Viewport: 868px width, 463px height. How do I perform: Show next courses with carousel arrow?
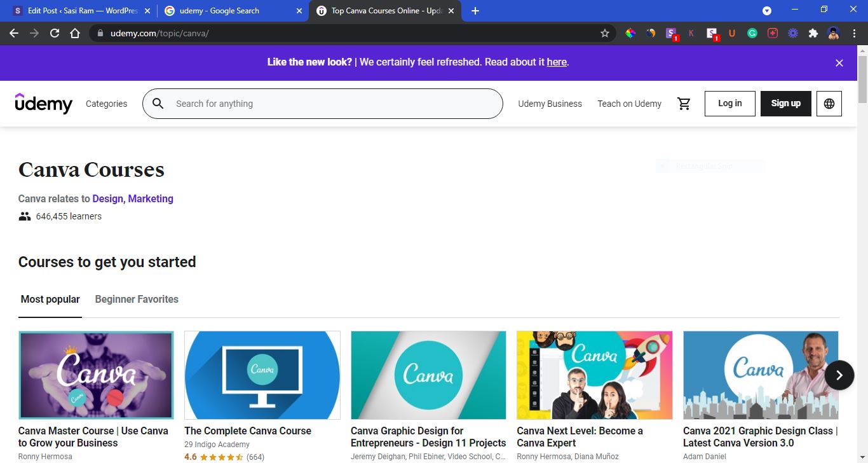tap(839, 375)
